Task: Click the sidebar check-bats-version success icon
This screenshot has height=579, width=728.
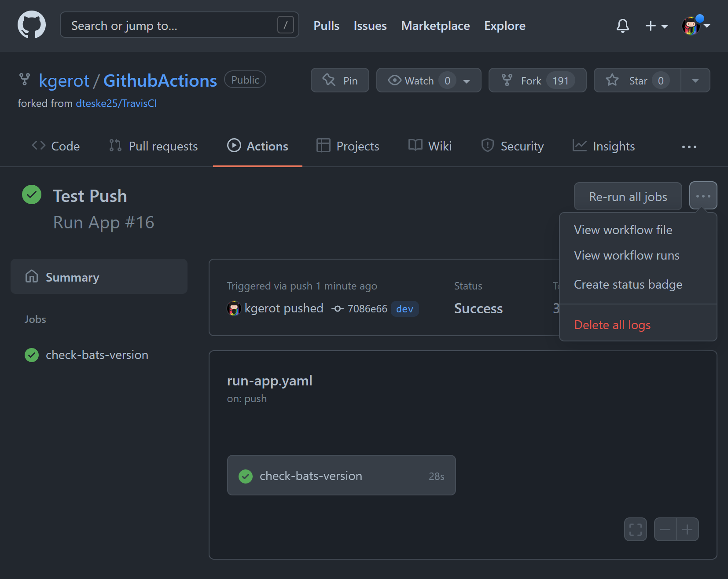Action: [x=32, y=355]
